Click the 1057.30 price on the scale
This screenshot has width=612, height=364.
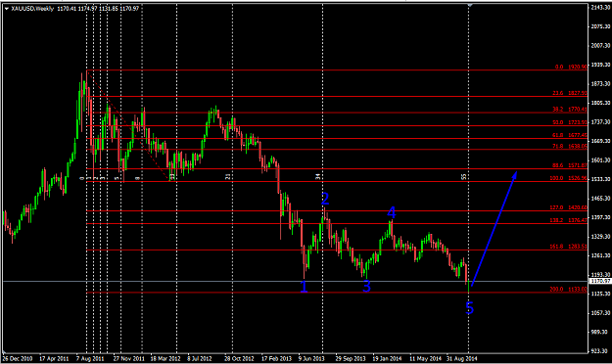point(601,313)
